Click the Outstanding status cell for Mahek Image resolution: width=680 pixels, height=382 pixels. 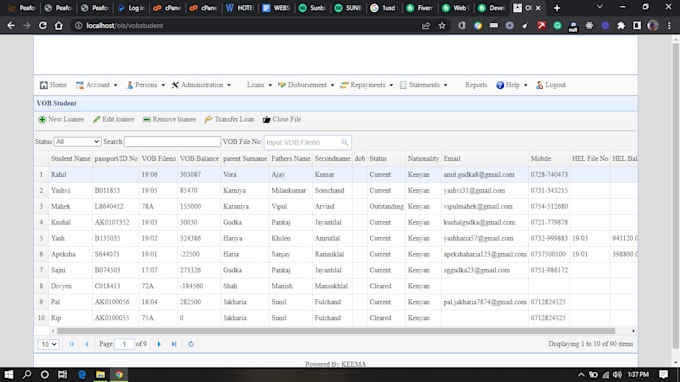click(x=386, y=206)
